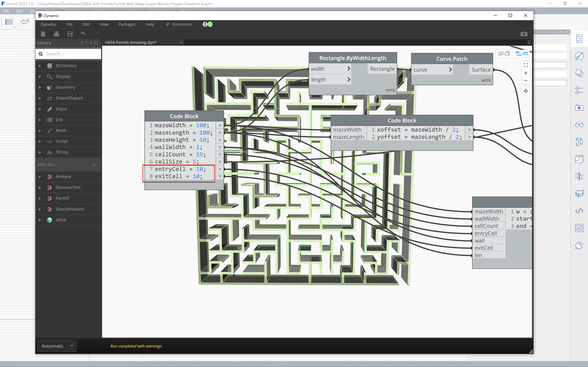The width and height of the screenshot is (588, 367).
Task: Click the pan mode icon
Action: coord(525,91)
